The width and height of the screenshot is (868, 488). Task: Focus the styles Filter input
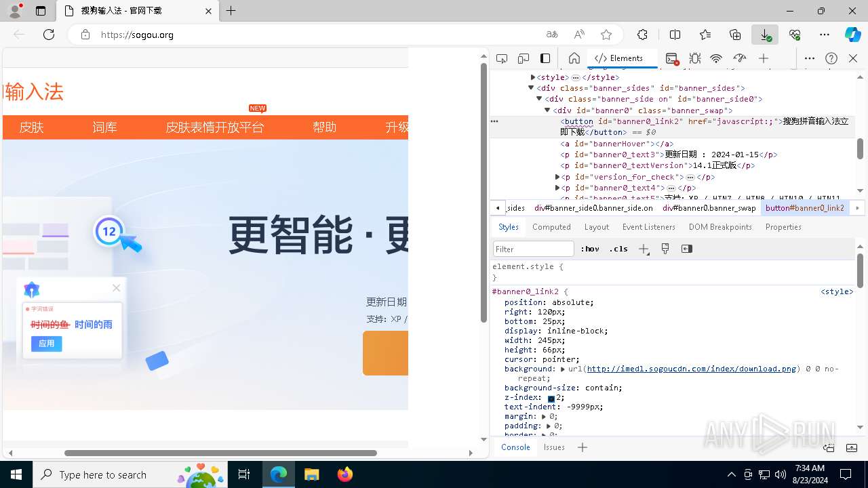pos(534,249)
